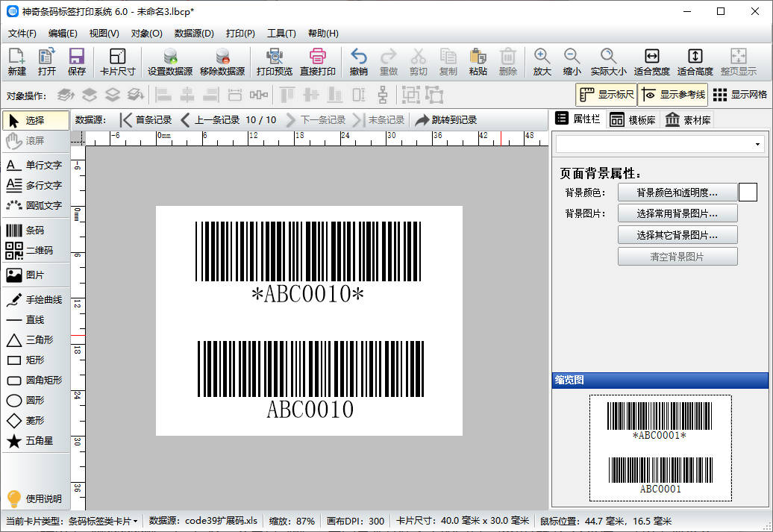Toggle 显示标尺 ruler display
The height and width of the screenshot is (532, 773).
pyautogui.click(x=607, y=95)
